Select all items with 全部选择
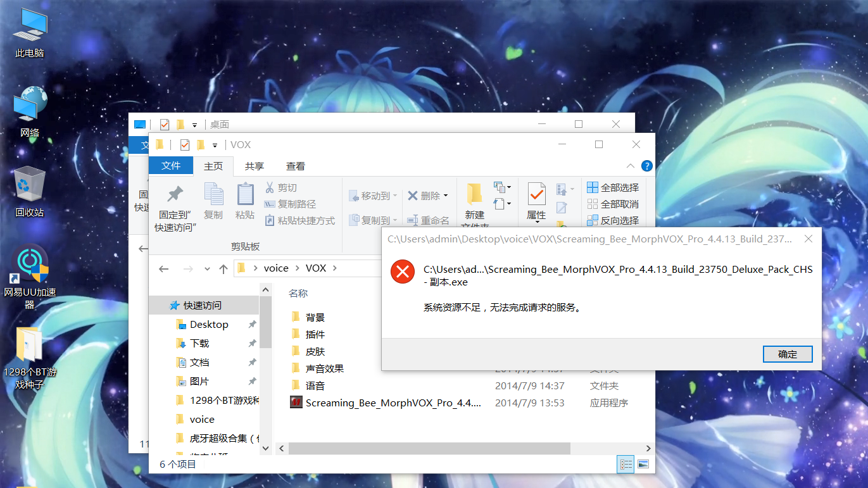 (x=613, y=188)
